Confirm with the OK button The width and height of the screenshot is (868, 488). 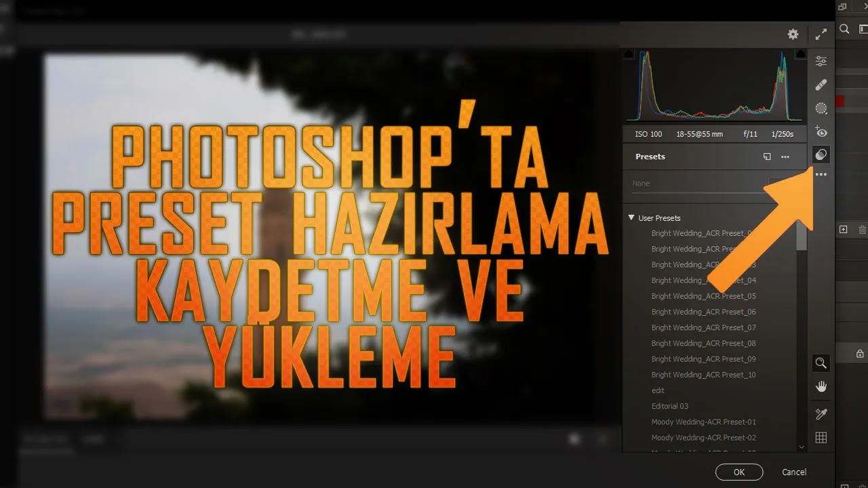point(739,472)
